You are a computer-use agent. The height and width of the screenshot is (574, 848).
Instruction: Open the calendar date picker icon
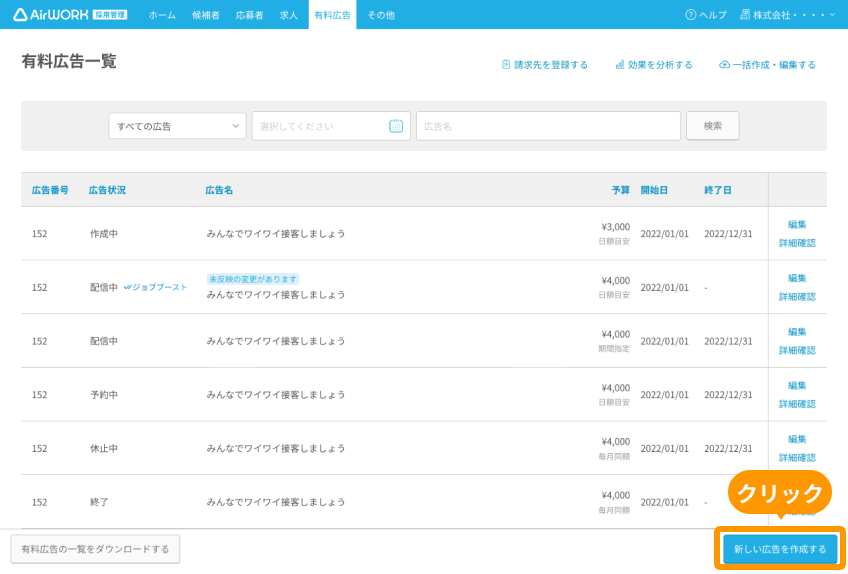(x=396, y=126)
